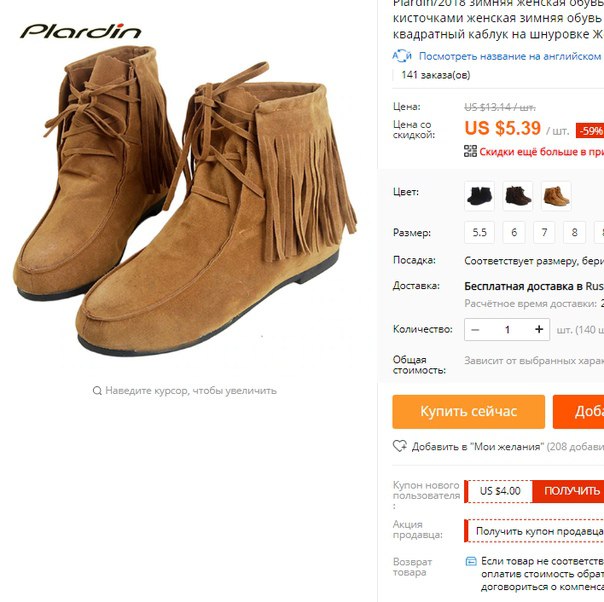Choose size 8
The image size is (604, 602).
574,233
